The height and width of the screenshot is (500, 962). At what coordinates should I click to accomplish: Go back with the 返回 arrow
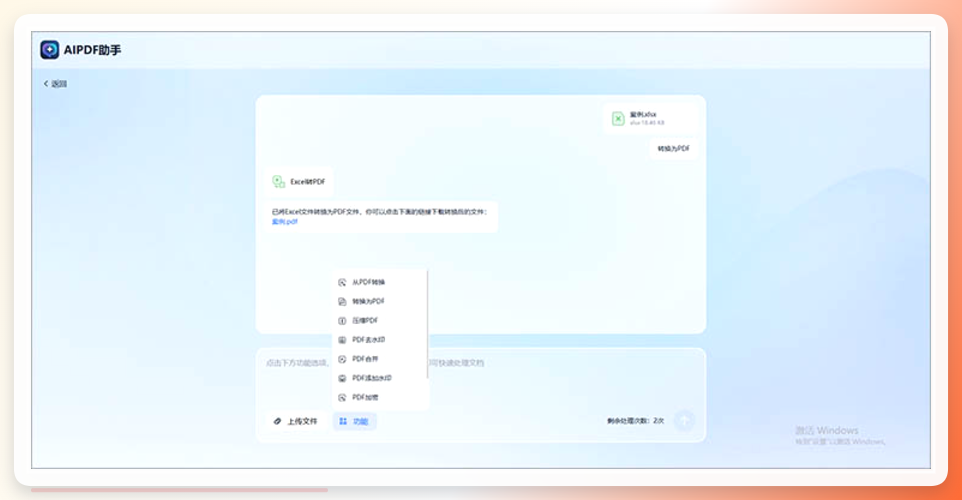point(55,84)
